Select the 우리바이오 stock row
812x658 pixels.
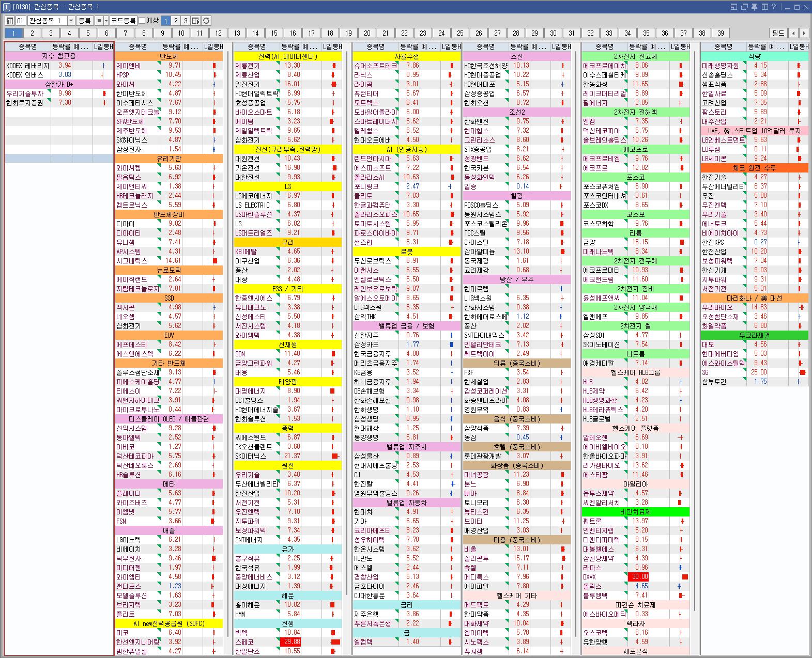pos(755,307)
